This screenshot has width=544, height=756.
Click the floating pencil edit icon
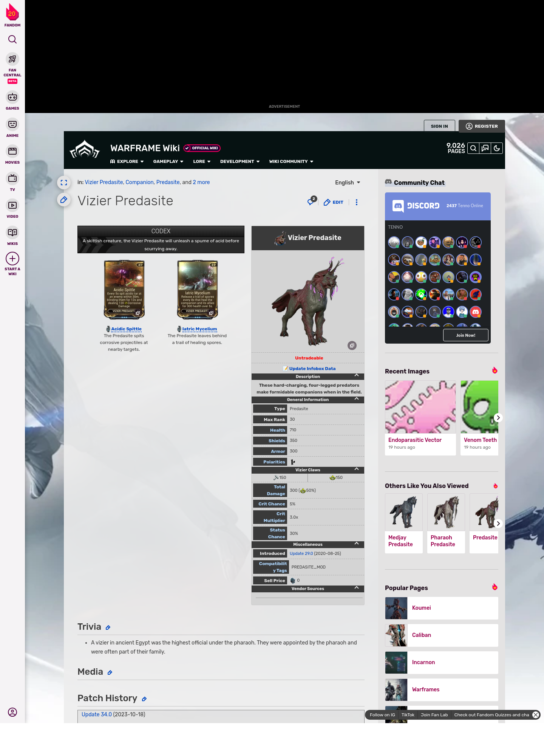click(64, 200)
